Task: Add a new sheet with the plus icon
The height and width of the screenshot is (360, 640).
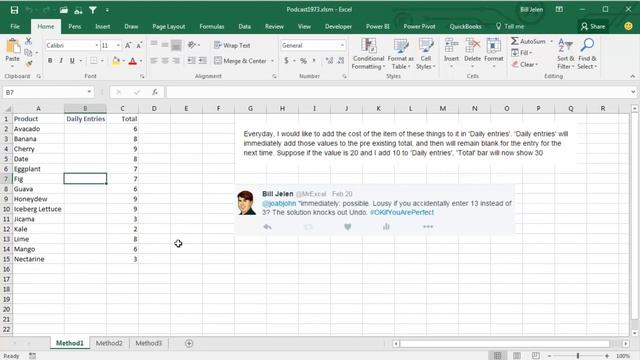Action: click(189, 343)
